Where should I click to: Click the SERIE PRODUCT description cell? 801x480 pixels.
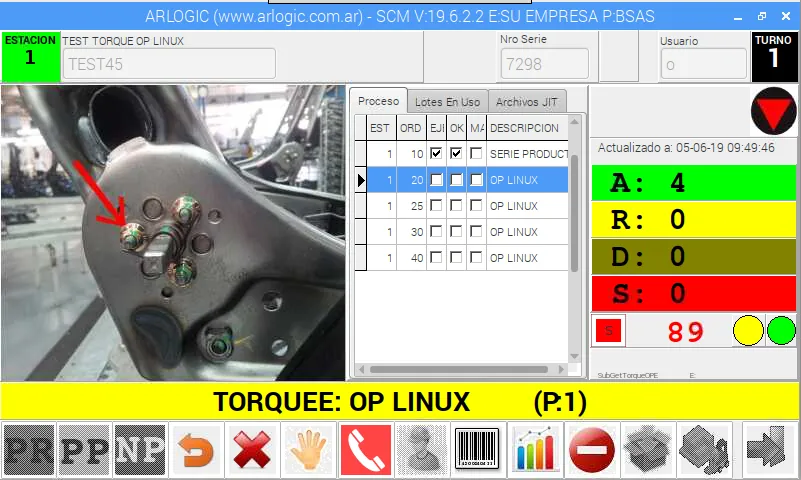(528, 154)
